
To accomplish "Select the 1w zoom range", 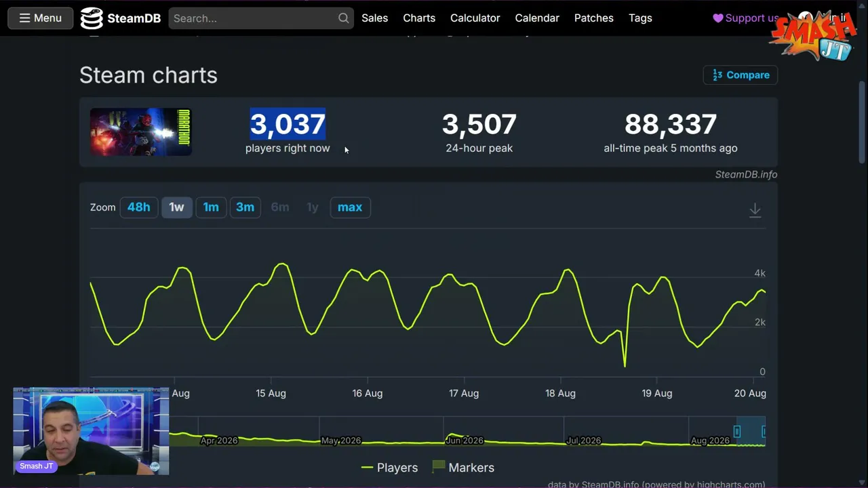I will click(176, 207).
